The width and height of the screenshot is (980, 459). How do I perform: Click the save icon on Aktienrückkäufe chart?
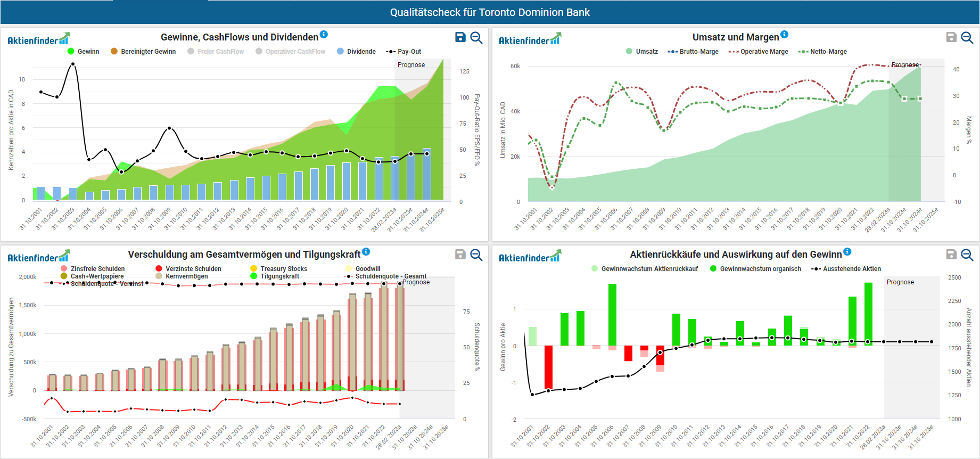click(x=951, y=255)
